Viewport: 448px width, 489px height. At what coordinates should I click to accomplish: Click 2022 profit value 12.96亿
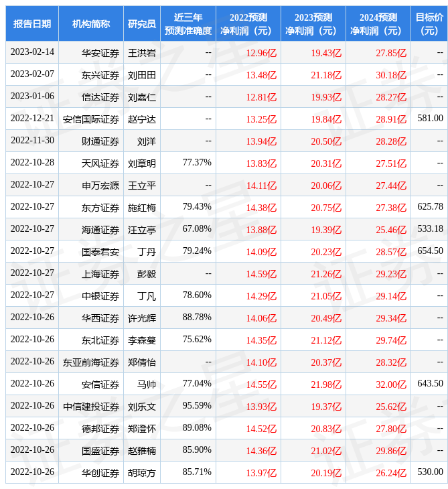tap(261, 53)
